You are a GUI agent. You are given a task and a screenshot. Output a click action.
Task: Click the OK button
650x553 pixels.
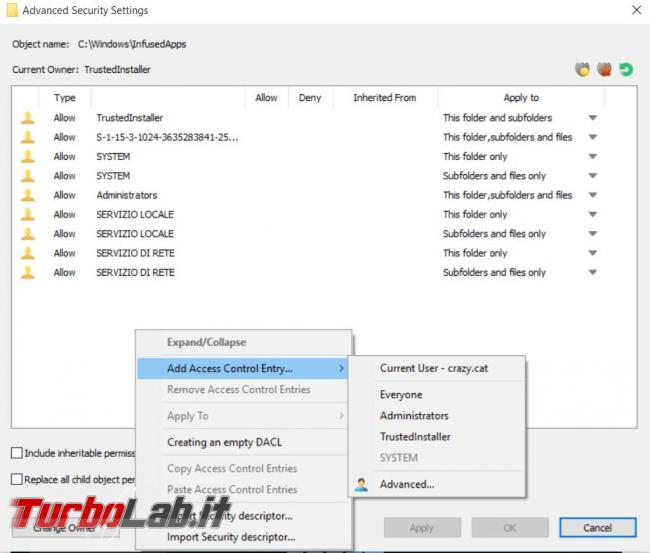coord(510,528)
